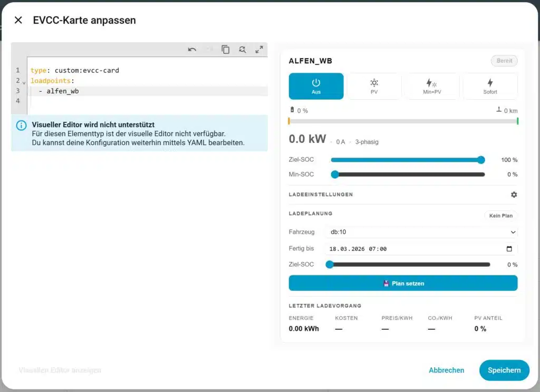Switch to PV charging mode

click(374, 86)
